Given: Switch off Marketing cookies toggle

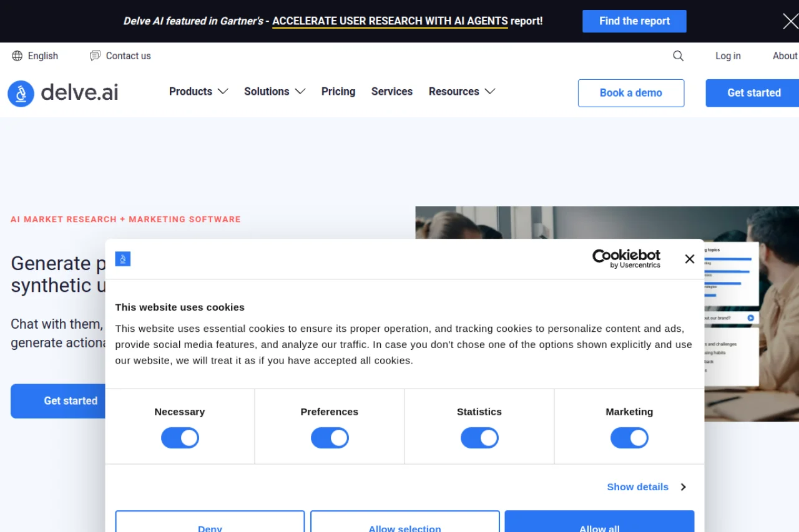Looking at the screenshot, I should point(629,438).
